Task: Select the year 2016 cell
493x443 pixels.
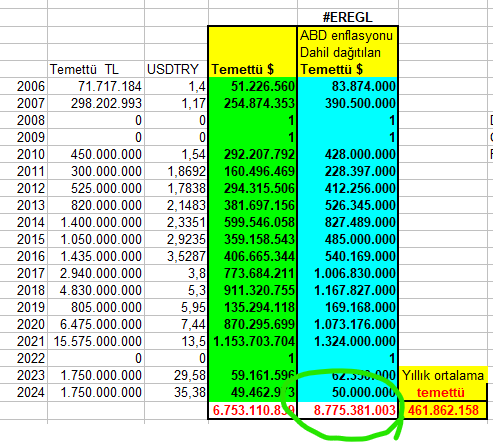Action: coord(24,256)
